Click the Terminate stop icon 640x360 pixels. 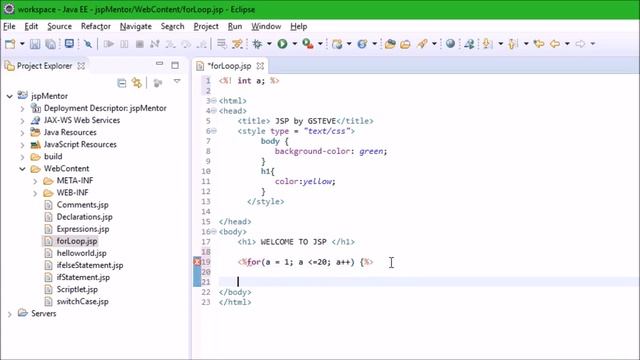[x=140, y=44]
